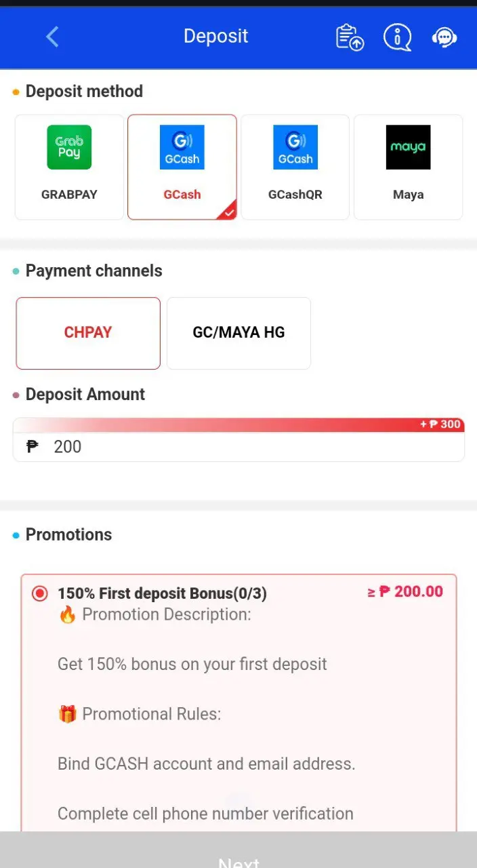Image resolution: width=477 pixels, height=868 pixels.
Task: Select the GCashQR logo icon
Action: click(295, 147)
